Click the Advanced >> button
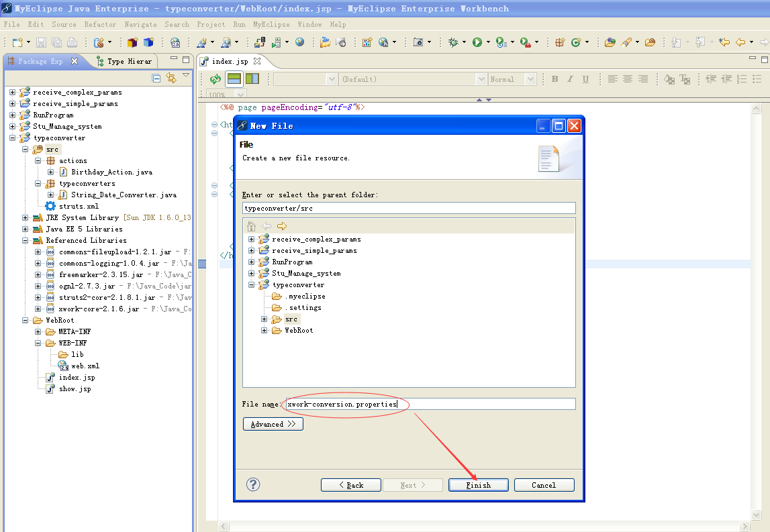The image size is (770, 532). click(273, 424)
